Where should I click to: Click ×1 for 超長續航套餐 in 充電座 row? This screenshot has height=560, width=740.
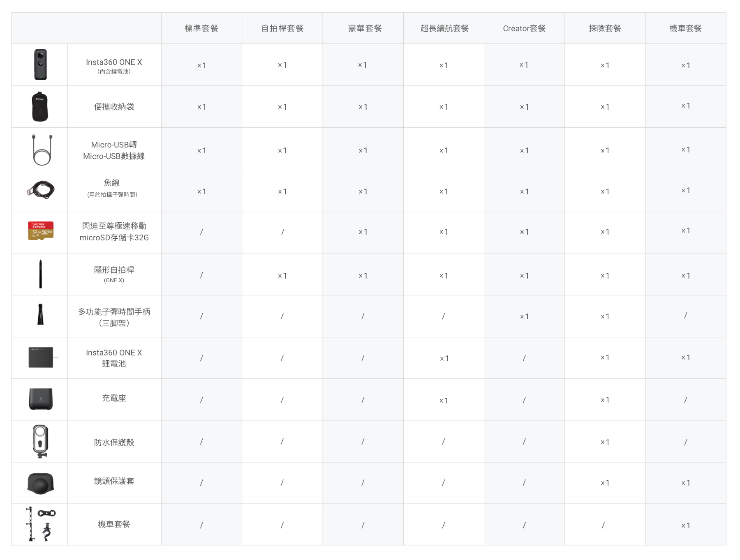tap(444, 401)
